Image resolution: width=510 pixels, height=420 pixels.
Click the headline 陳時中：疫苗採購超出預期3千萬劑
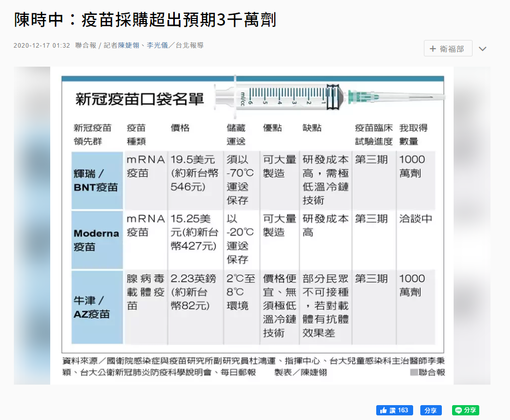click(145, 19)
